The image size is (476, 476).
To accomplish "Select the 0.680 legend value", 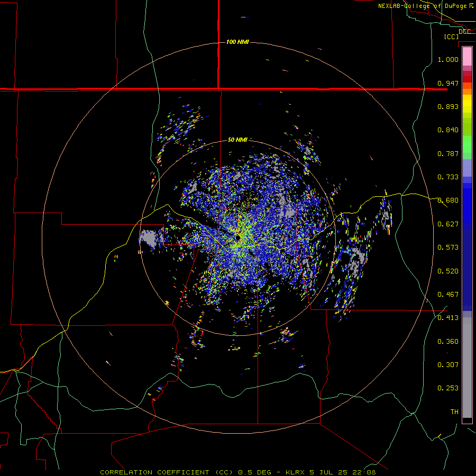I will [x=448, y=200].
